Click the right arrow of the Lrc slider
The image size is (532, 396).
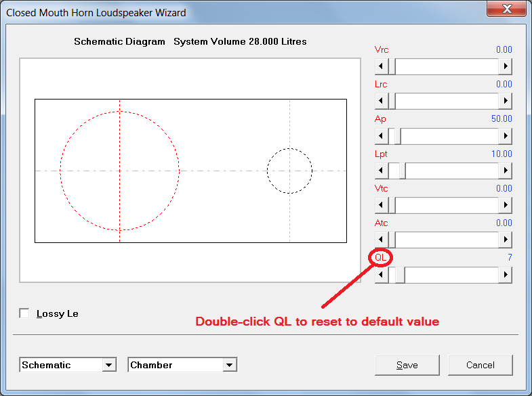tap(505, 101)
